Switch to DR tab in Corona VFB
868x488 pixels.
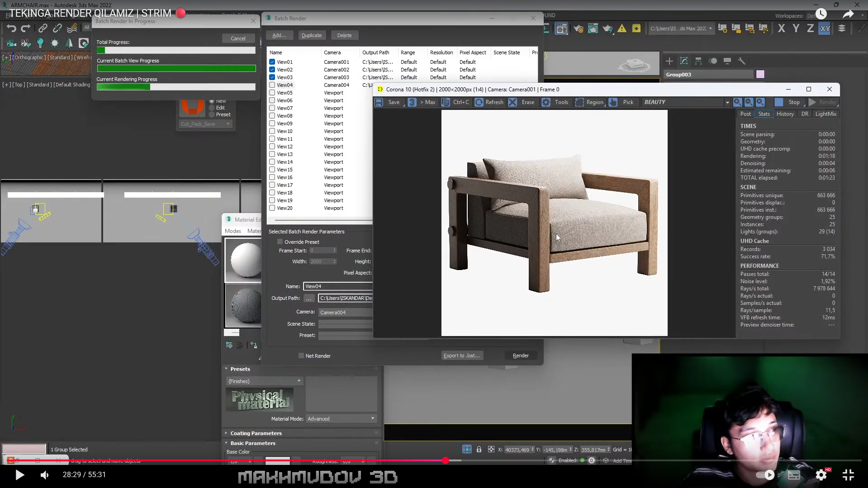pos(805,114)
